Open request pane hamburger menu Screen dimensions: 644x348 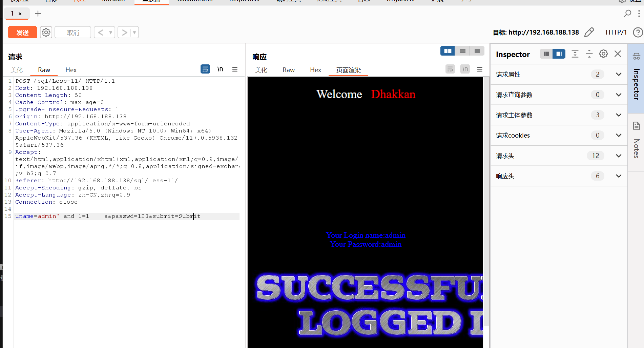[235, 69]
